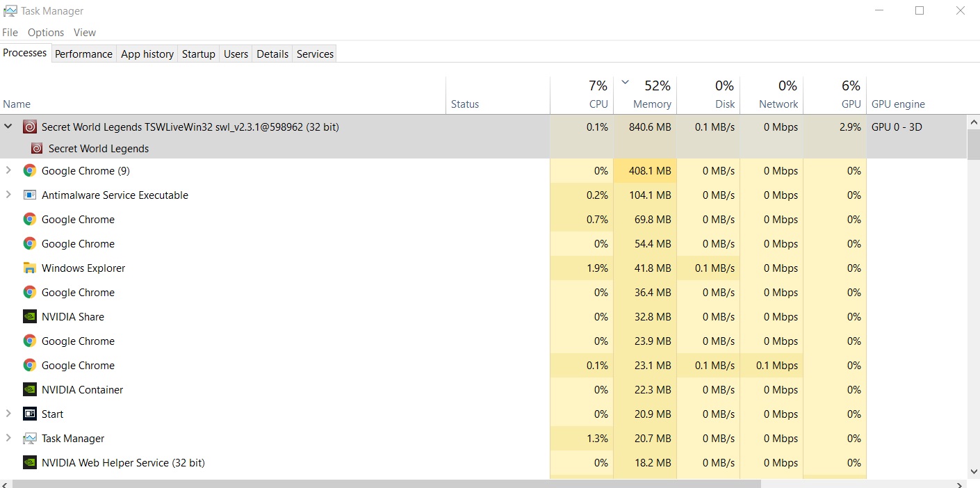Switch to the Performance tab
The image size is (980, 488).
point(83,54)
